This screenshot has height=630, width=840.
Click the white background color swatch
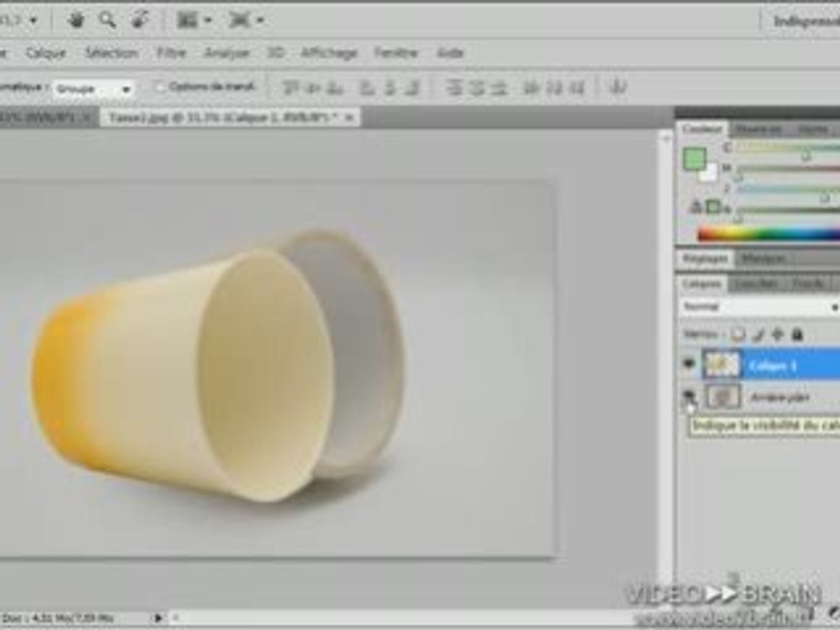(710, 173)
